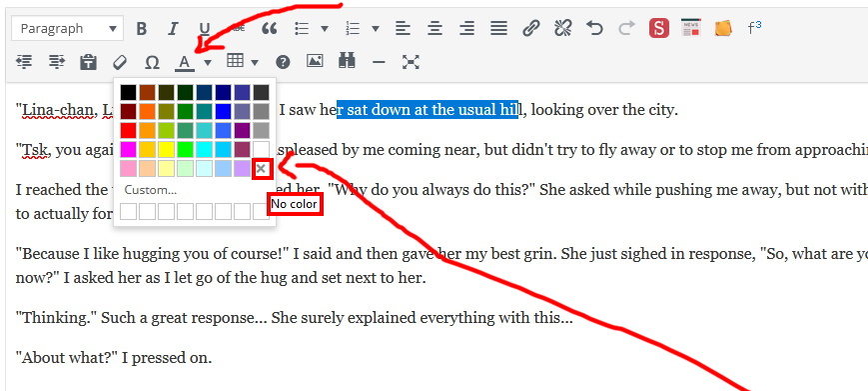868x391 pixels.
Task: Pick the purple color swatch
Action: (242, 130)
